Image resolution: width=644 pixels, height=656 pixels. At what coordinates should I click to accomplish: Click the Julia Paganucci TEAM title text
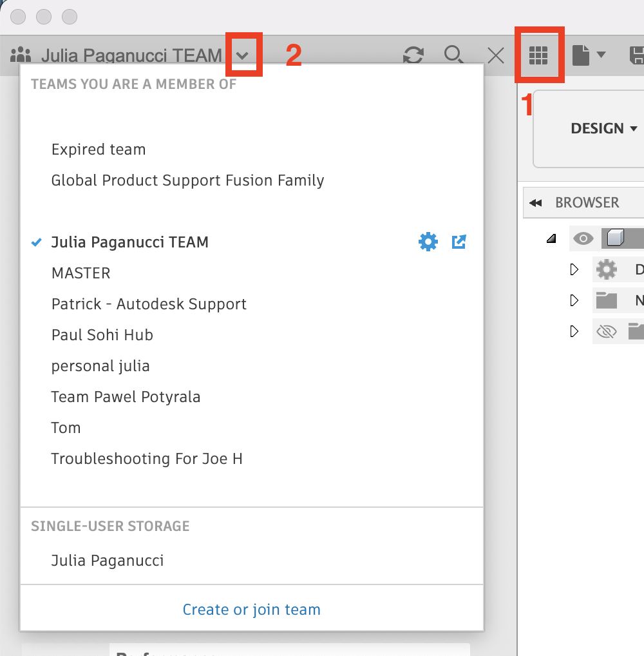pos(131,55)
